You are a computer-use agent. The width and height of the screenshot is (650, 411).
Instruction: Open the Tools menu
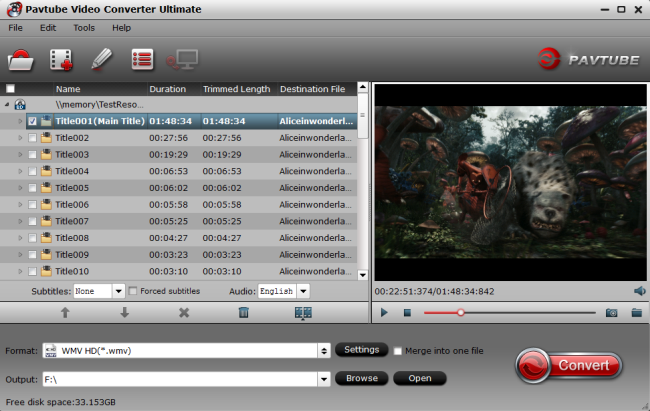pos(84,28)
